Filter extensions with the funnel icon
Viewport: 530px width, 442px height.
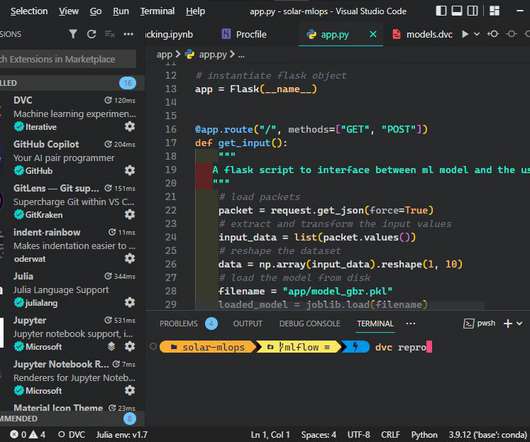coord(73,34)
